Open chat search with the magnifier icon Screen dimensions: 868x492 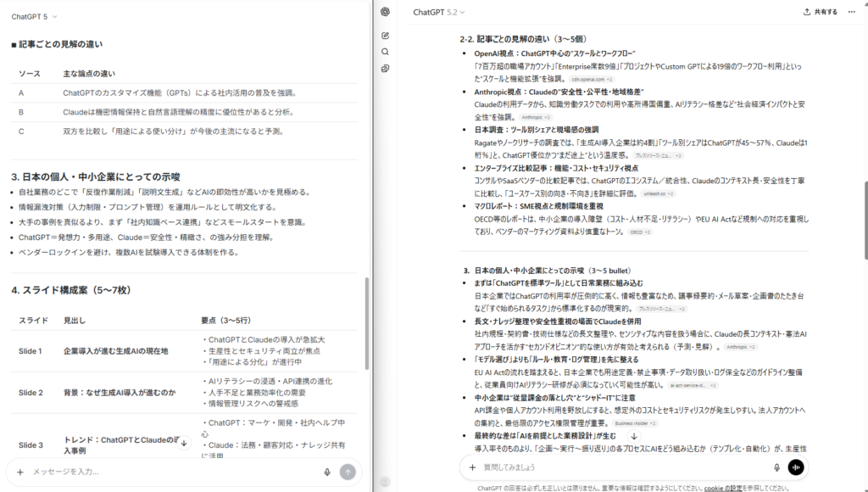click(386, 52)
